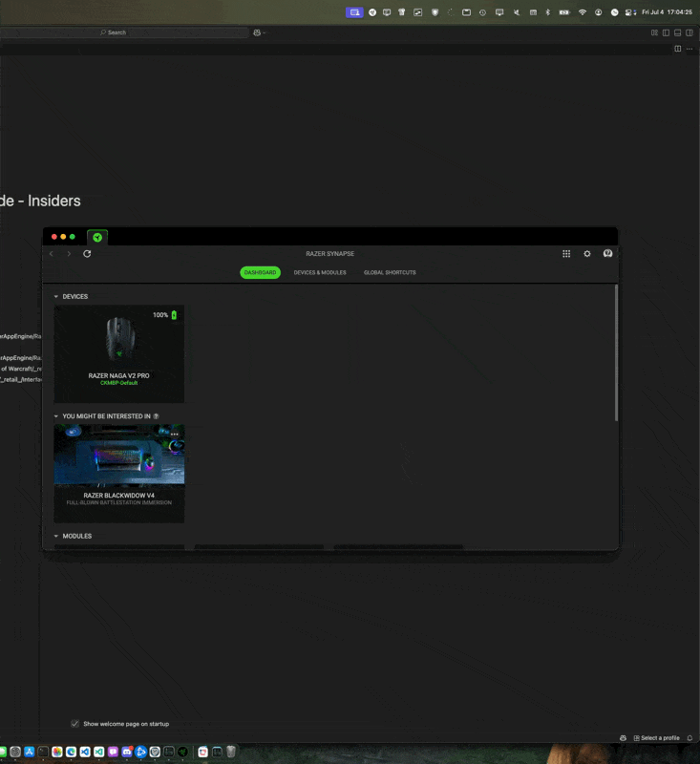700x764 pixels.
Task: Toggle primary sidebar in VS Code Insiders
Action: coord(666,32)
